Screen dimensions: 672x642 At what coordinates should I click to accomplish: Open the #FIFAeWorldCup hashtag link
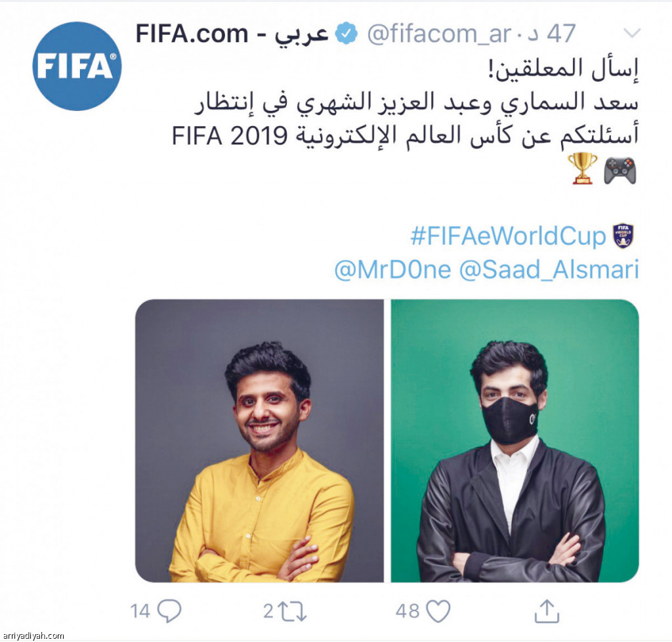(x=509, y=236)
